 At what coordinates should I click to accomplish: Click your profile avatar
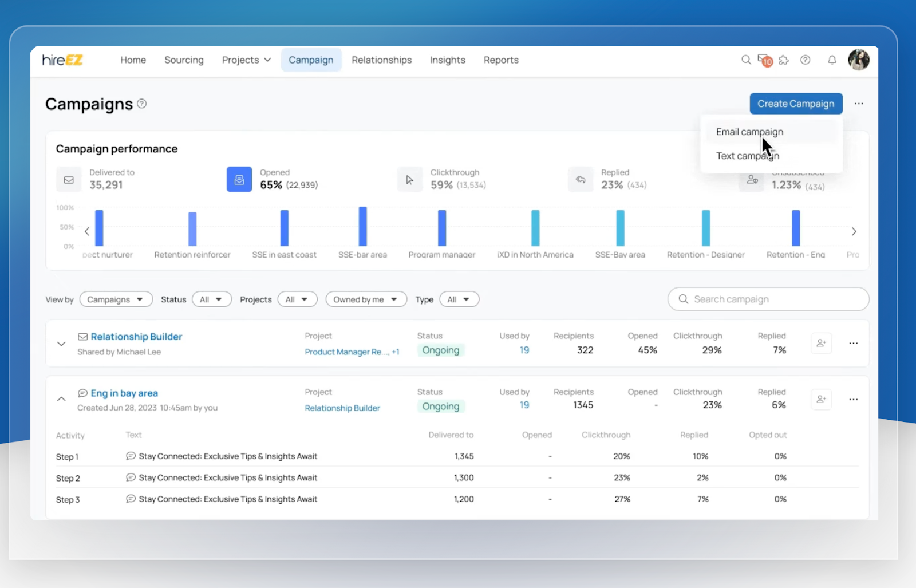click(x=858, y=60)
